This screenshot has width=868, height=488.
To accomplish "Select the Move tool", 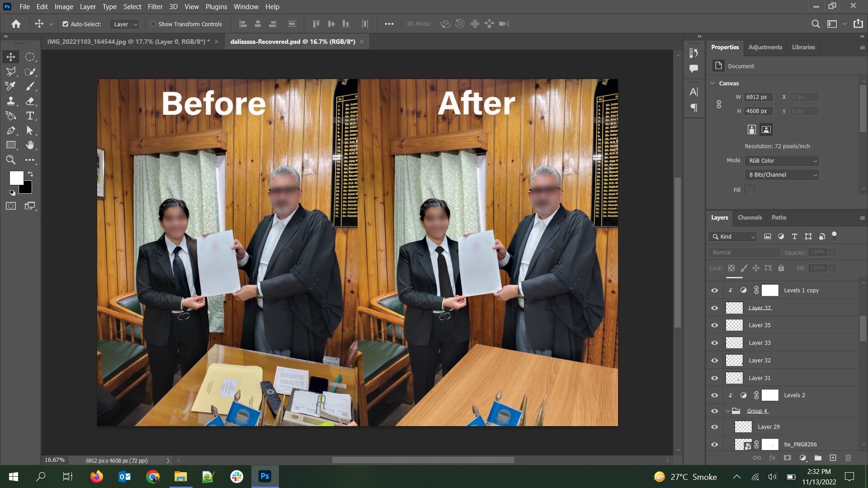I will point(11,56).
